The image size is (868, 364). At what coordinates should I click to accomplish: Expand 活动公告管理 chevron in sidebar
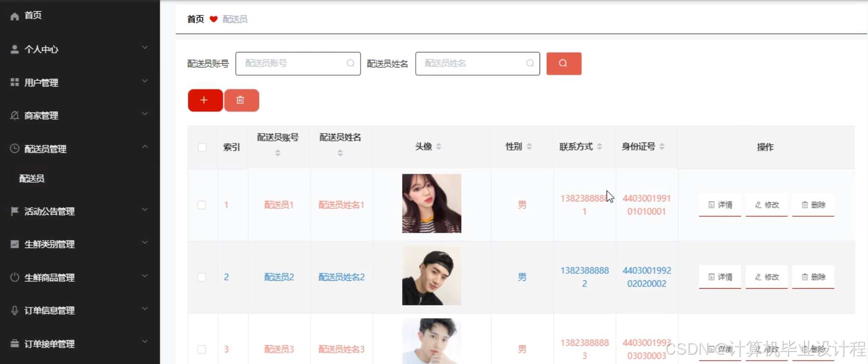(x=145, y=209)
